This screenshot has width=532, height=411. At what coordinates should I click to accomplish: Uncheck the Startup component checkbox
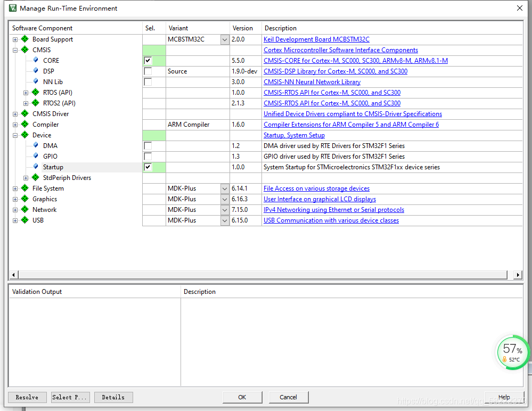point(148,167)
